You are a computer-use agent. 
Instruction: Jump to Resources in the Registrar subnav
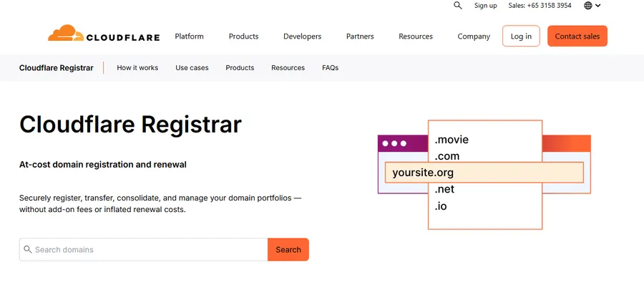[x=288, y=68]
